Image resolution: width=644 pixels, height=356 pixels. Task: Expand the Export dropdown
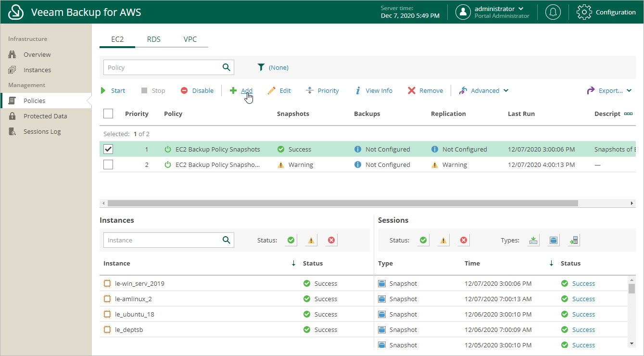[x=609, y=90]
